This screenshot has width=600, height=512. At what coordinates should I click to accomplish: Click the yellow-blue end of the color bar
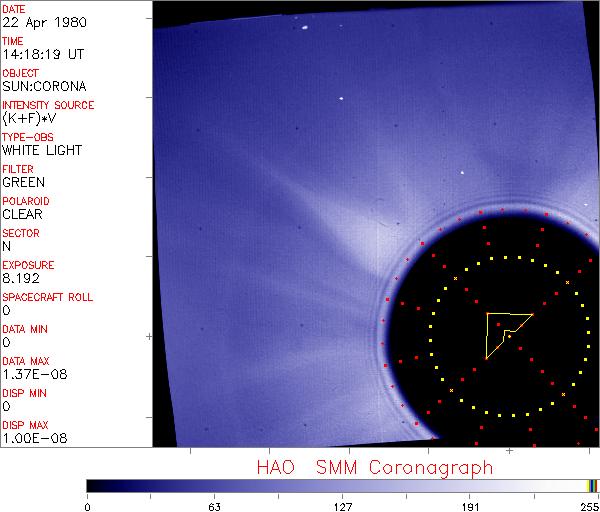tap(593, 485)
